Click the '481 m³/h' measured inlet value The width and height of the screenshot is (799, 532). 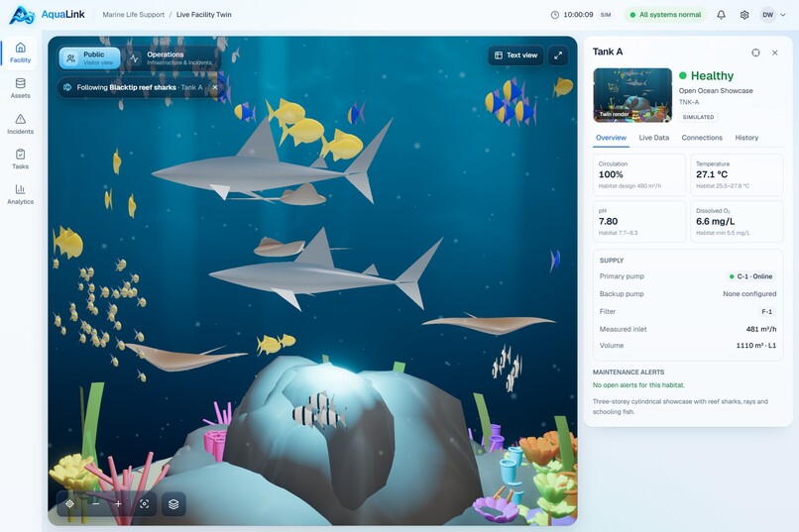(760, 329)
